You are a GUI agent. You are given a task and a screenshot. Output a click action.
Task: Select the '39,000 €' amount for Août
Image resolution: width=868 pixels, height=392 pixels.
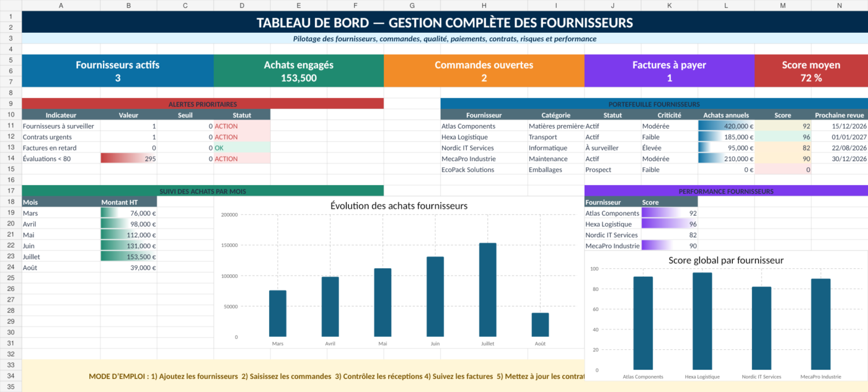point(128,268)
